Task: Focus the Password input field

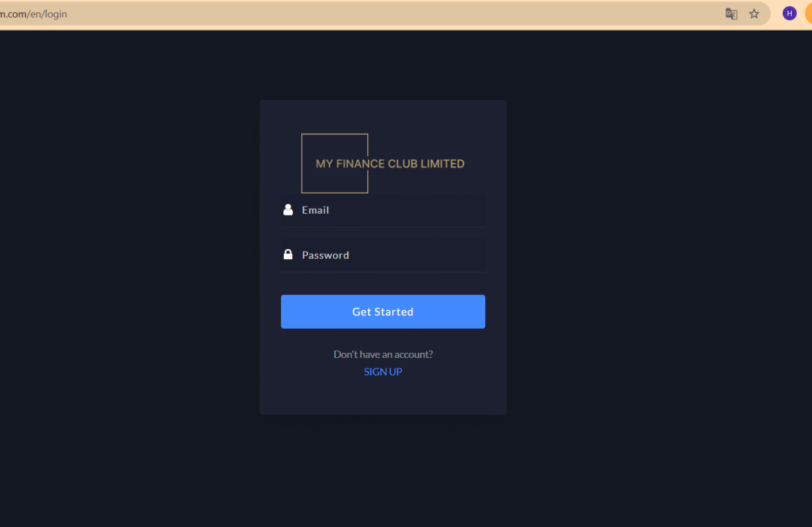Action: pos(382,255)
